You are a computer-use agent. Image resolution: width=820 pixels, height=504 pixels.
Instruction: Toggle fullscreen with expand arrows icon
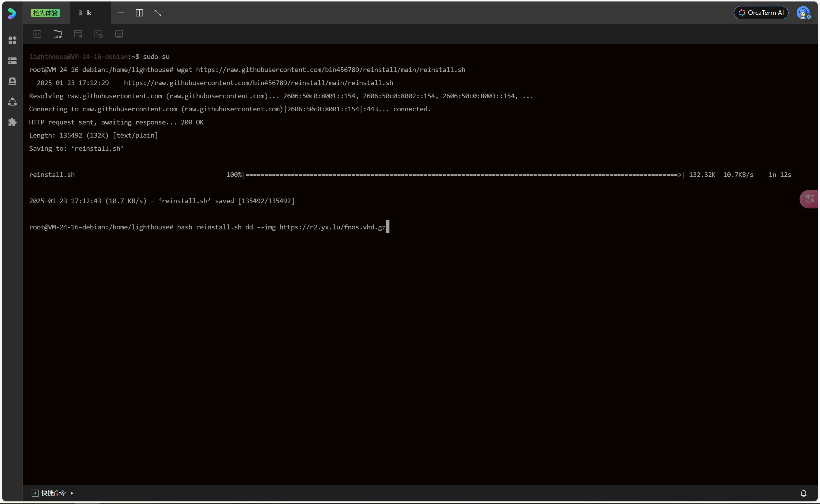click(158, 13)
